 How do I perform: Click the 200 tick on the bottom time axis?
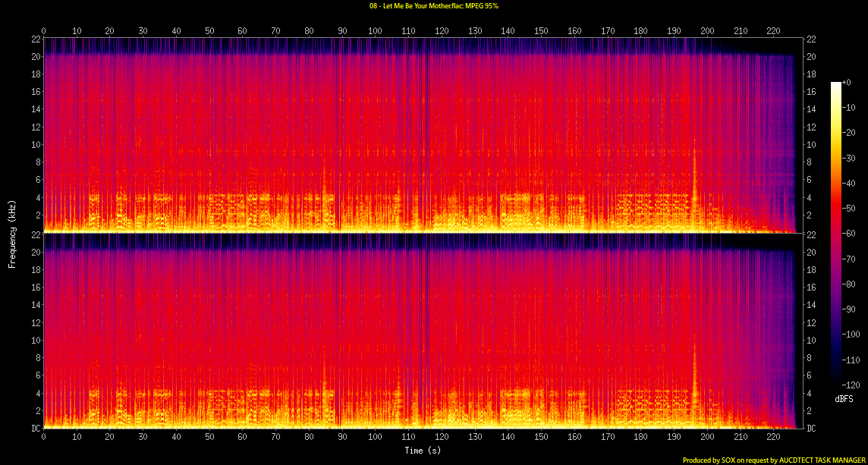point(707,437)
